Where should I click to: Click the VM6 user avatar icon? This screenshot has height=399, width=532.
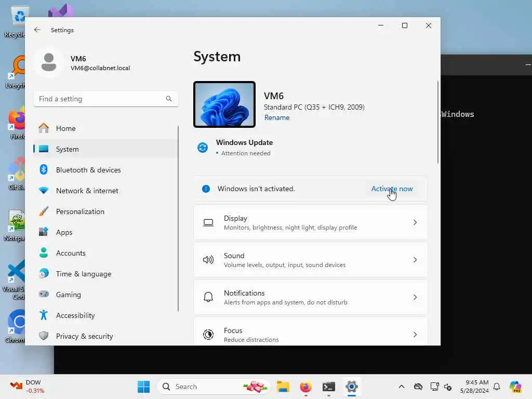pos(49,62)
